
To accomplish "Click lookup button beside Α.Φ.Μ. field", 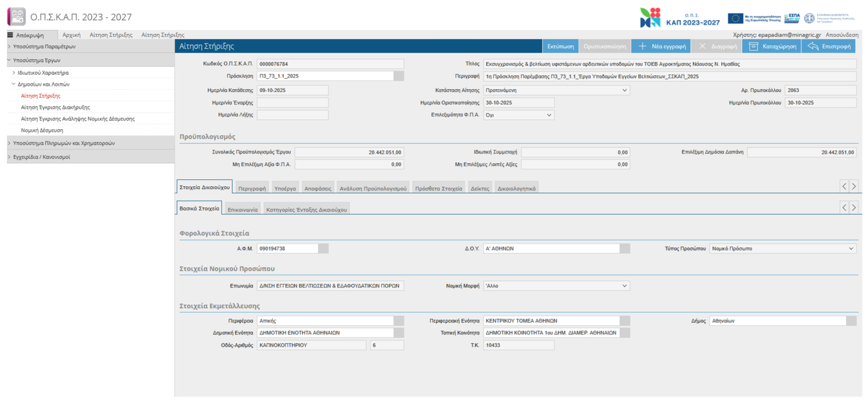I will (323, 248).
